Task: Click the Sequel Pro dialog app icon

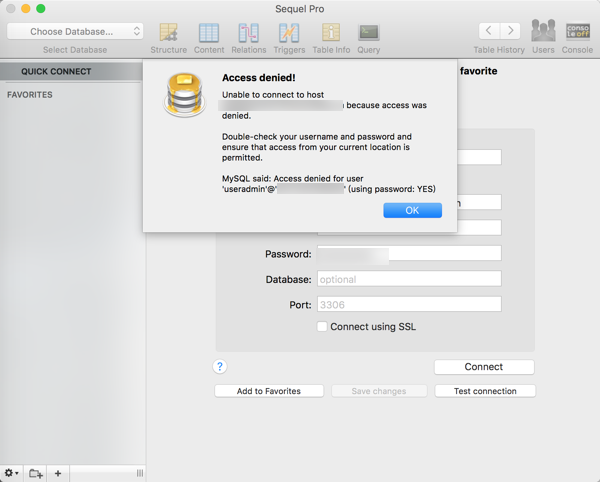Action: tap(184, 95)
